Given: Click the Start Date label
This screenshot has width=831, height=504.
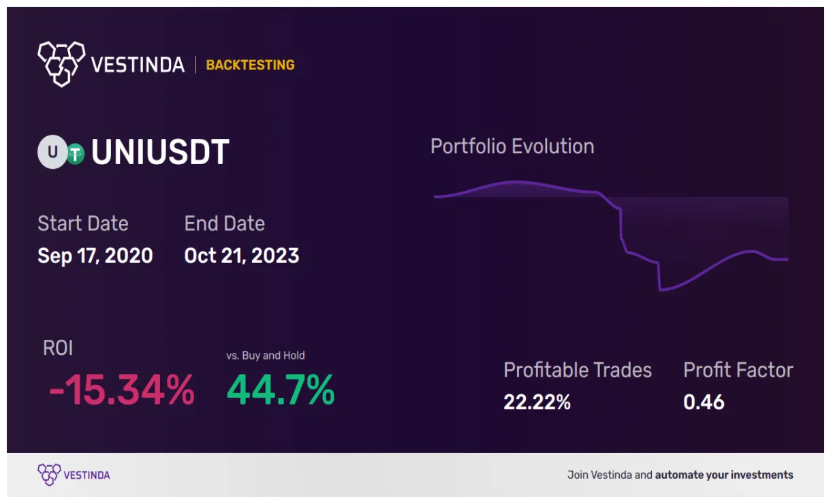Looking at the screenshot, I should (x=82, y=223).
